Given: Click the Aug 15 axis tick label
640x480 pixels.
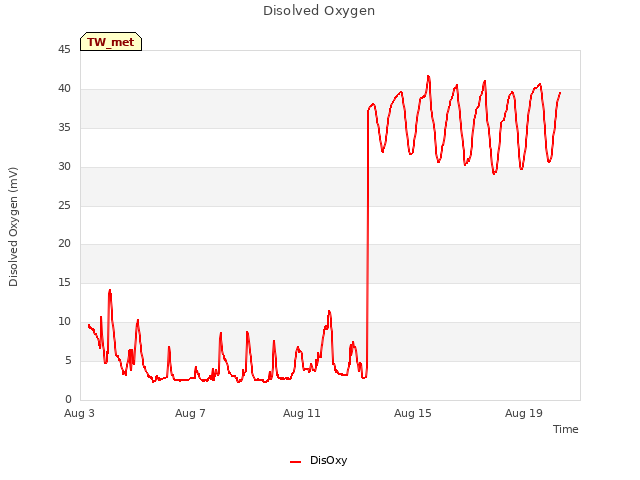Looking at the screenshot, I should click(413, 413).
